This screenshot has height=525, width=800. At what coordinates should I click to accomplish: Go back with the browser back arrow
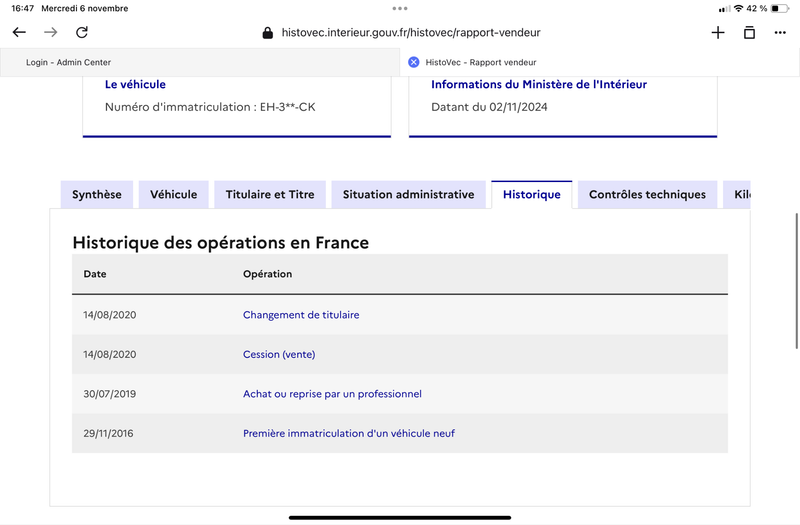pos(19,32)
